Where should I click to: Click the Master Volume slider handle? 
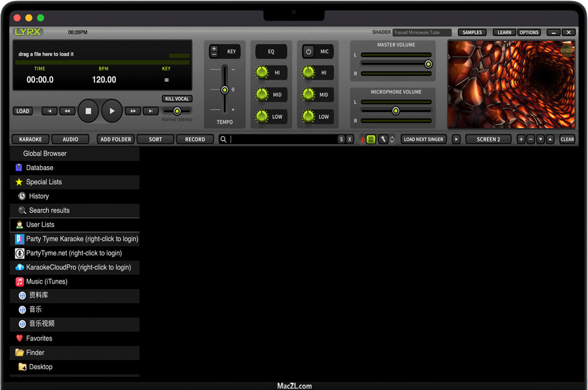tap(428, 64)
